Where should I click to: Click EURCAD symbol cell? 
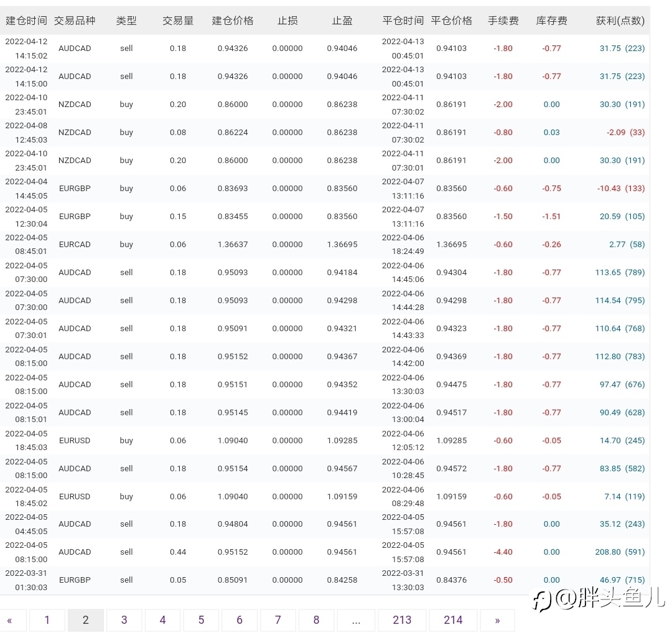coord(75,245)
